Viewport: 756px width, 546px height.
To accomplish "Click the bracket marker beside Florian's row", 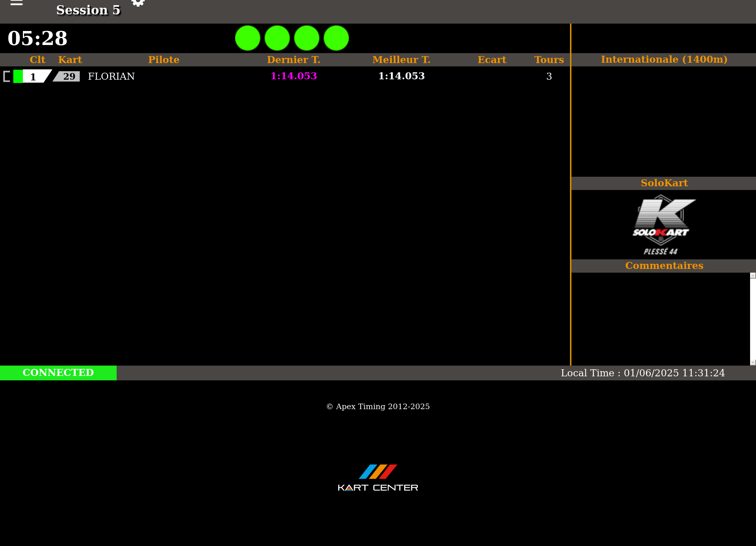I will [7, 76].
